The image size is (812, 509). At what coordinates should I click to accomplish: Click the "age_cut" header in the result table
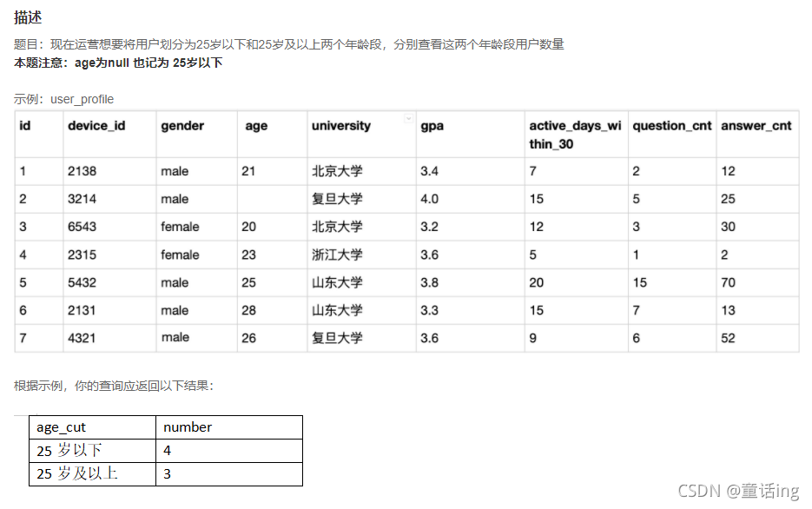pyautogui.click(x=61, y=427)
